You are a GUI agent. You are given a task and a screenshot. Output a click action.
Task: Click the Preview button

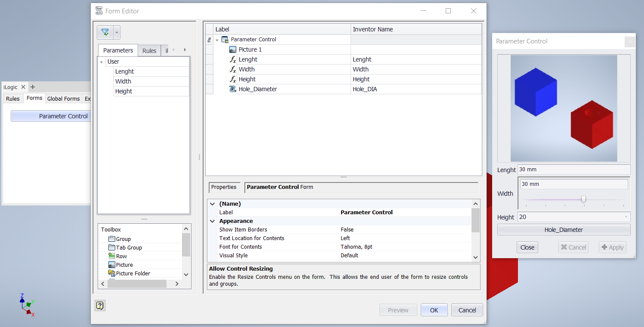point(398,310)
